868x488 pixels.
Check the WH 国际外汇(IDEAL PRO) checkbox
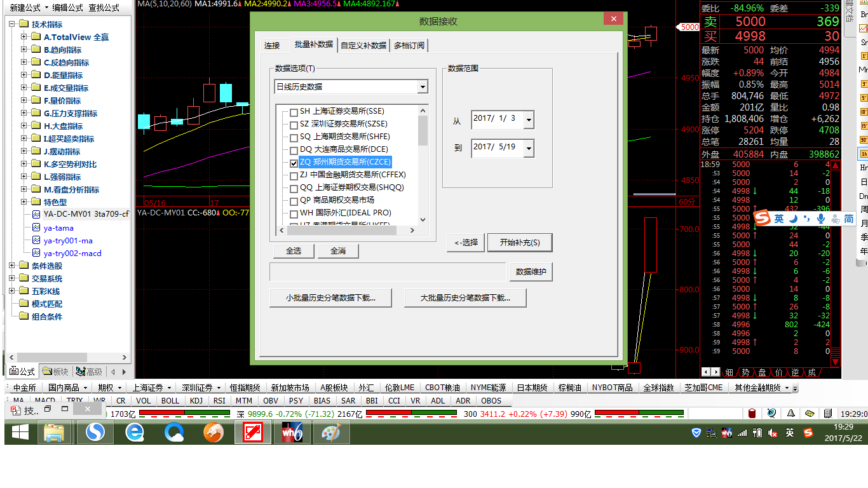click(294, 214)
